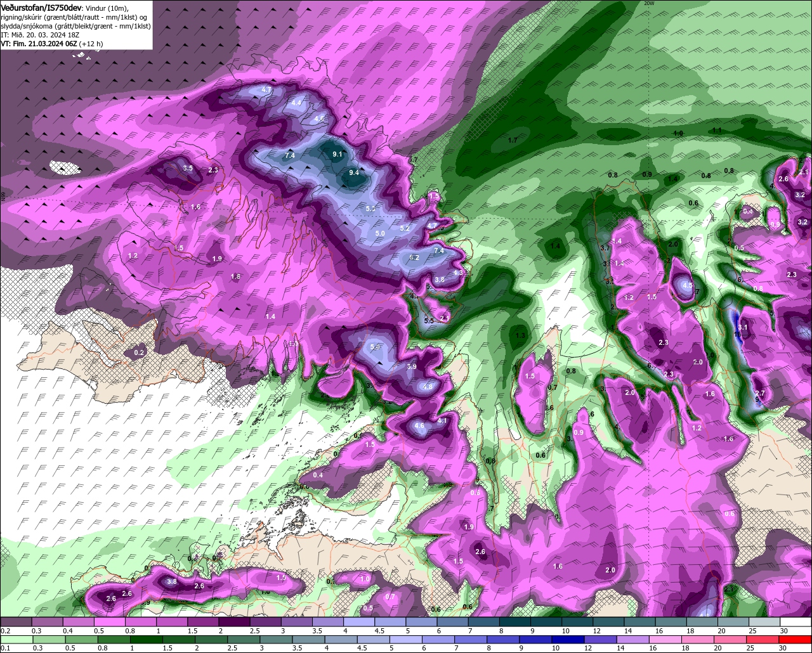This screenshot has height=653, width=812.
Task: Click the 5.9 value on the map
Action: (x=375, y=347)
